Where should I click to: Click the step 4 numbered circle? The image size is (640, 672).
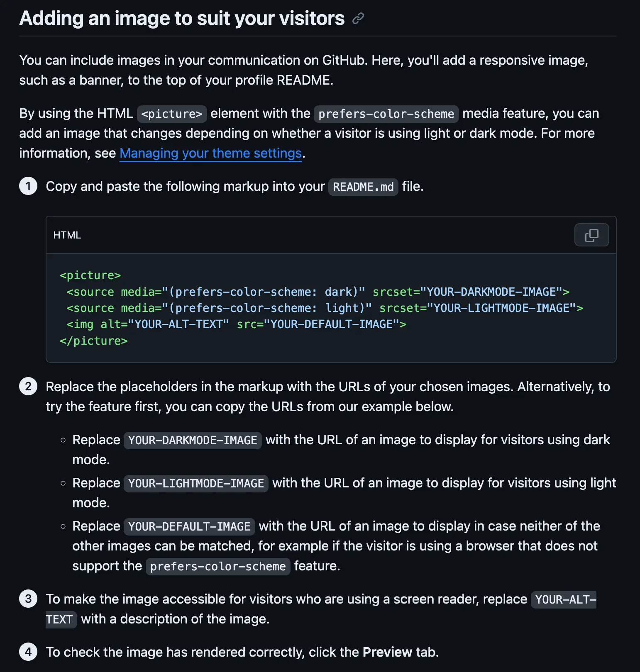28,652
